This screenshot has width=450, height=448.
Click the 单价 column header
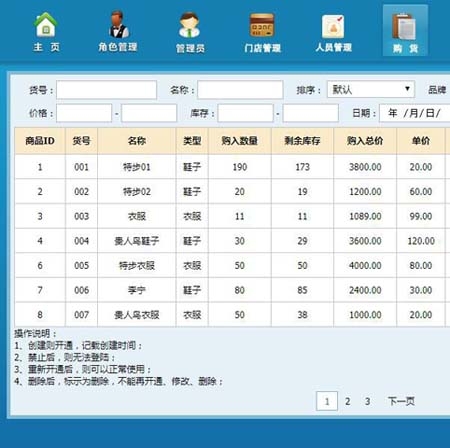coord(421,141)
